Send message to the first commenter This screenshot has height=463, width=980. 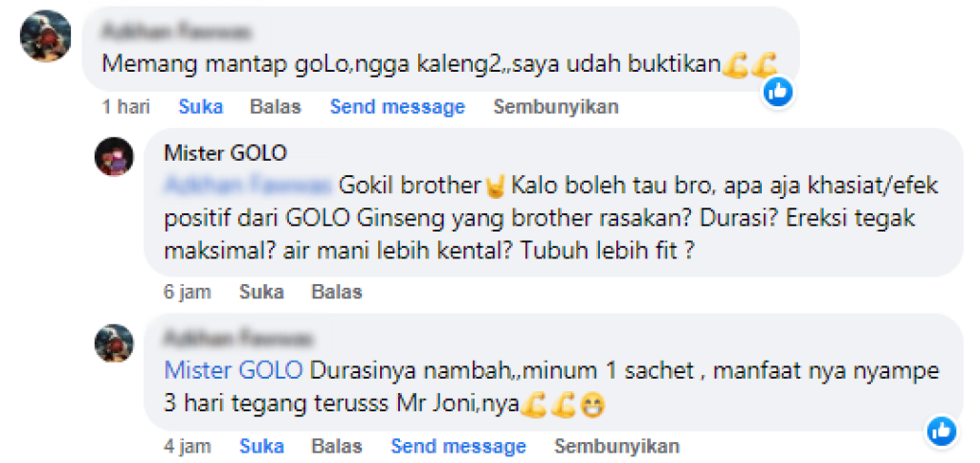(x=397, y=107)
